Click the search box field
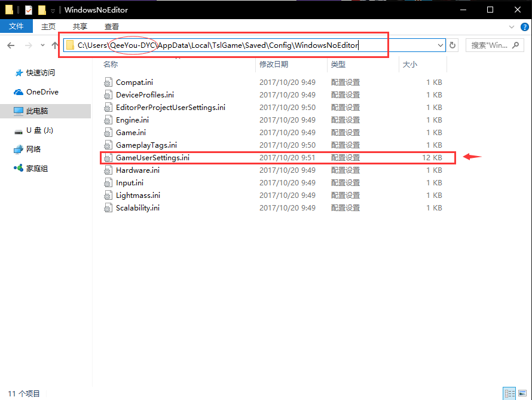532x400 pixels. point(495,45)
